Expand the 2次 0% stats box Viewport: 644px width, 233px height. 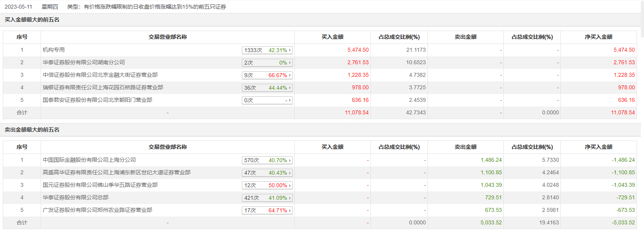point(267,63)
